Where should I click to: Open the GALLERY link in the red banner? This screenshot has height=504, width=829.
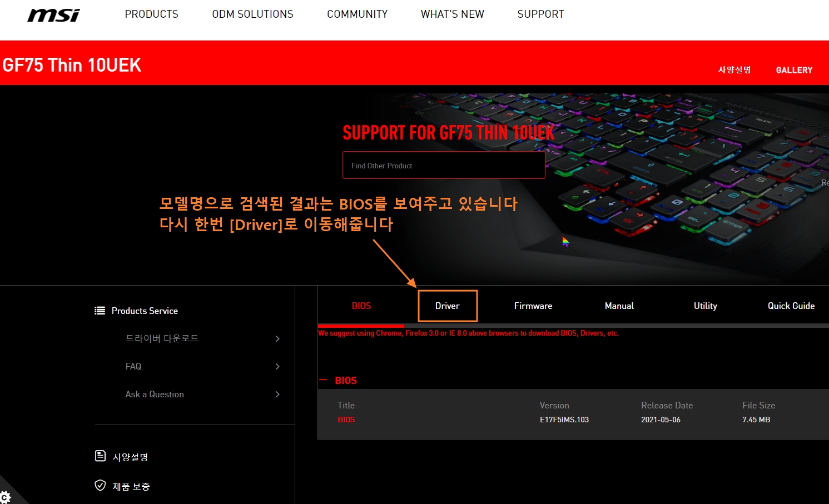pyautogui.click(x=794, y=70)
